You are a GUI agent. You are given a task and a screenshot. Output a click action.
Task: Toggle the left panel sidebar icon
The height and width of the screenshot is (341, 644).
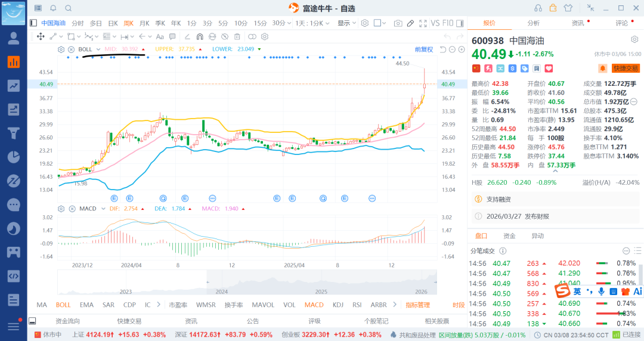(33, 23)
